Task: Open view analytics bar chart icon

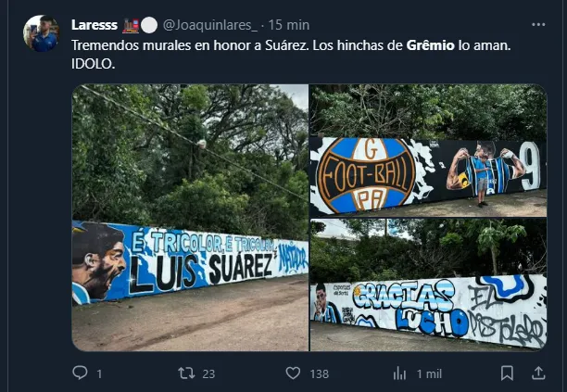Action: [399, 373]
